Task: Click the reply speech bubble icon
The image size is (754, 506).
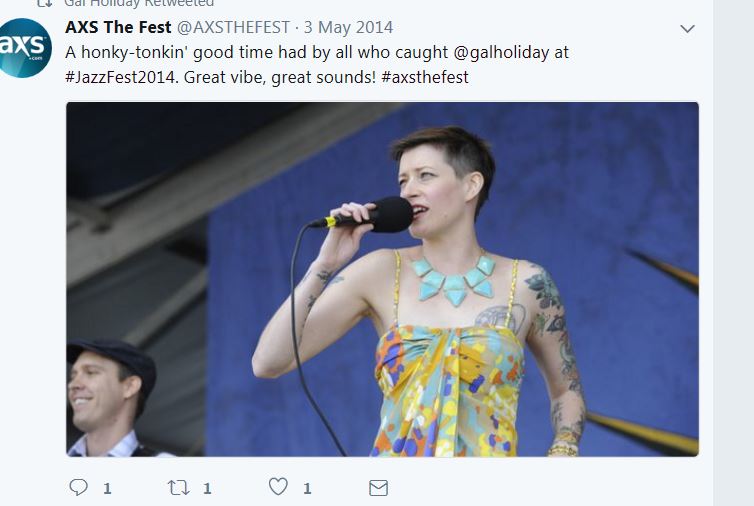Action: (78, 487)
